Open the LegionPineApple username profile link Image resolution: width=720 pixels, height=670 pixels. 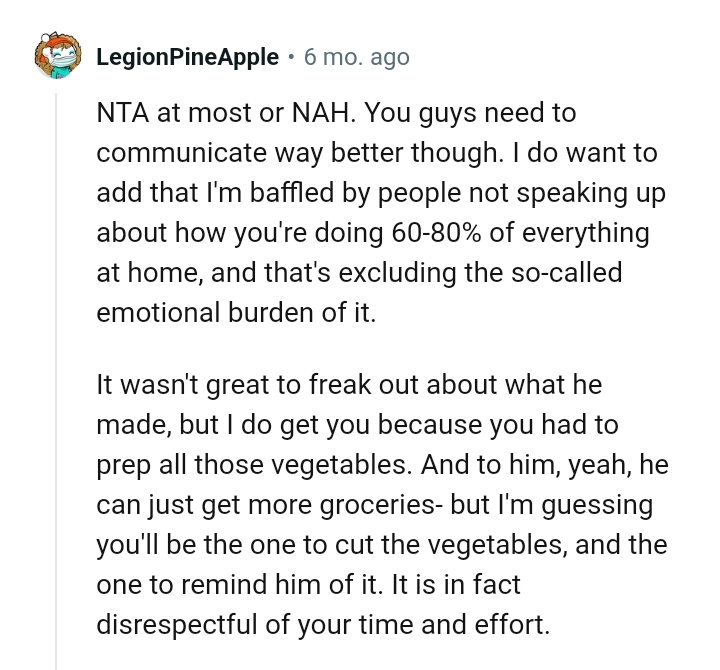tap(187, 58)
